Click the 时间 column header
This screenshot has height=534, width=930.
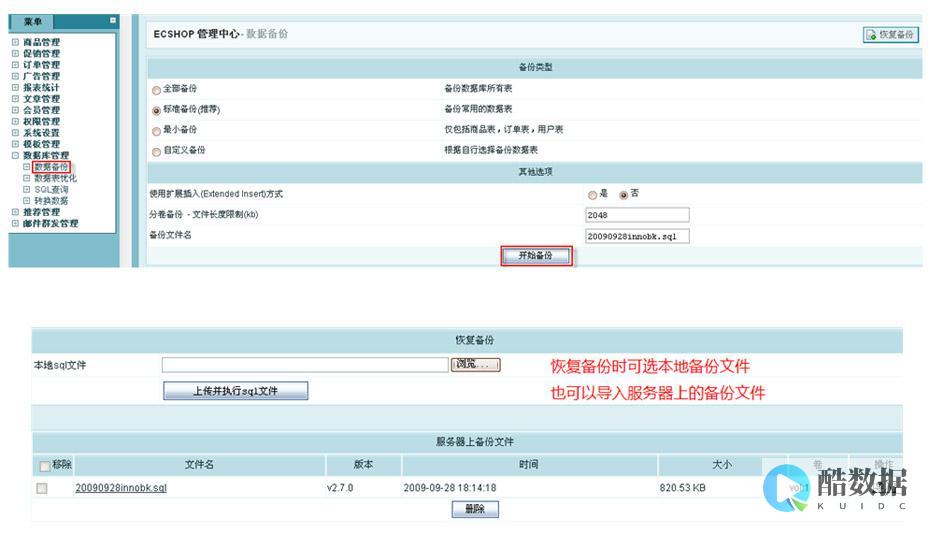(x=529, y=465)
